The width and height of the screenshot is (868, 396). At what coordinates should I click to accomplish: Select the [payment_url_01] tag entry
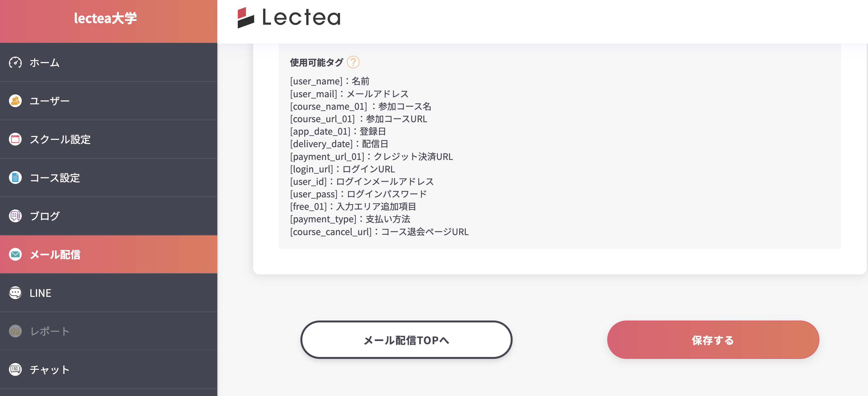coord(371,156)
